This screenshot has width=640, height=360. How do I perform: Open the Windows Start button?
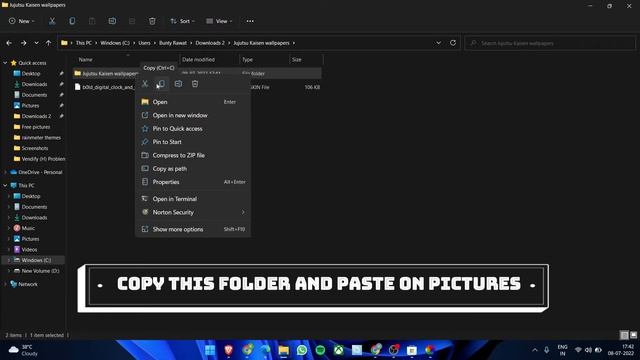[210, 350]
